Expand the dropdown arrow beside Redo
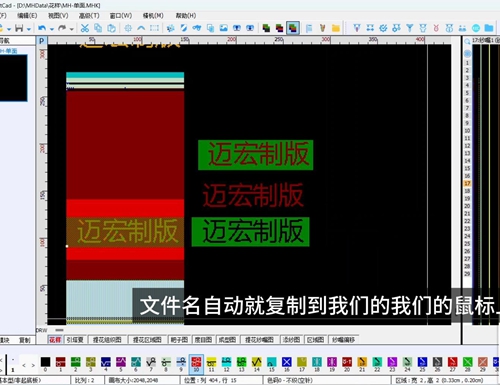 pos(71,29)
